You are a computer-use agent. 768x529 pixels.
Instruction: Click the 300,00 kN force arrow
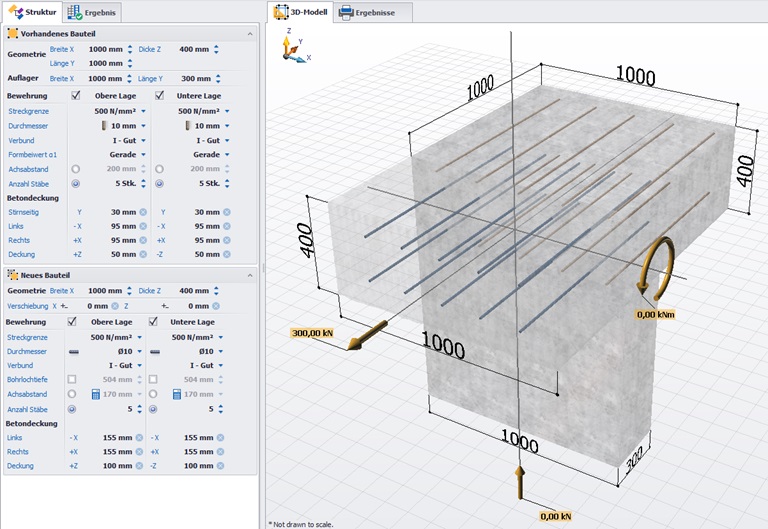[367, 336]
